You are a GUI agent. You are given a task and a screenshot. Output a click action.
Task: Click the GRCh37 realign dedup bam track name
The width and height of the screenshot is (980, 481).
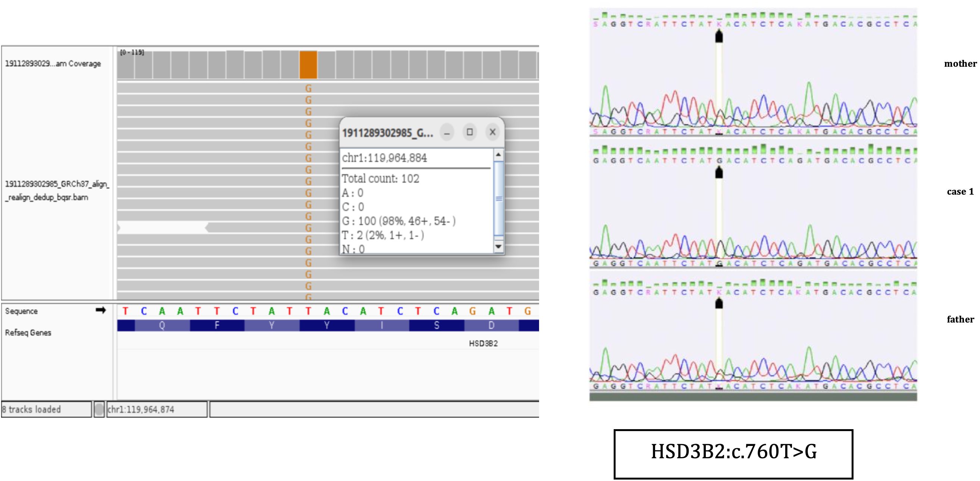(57, 191)
